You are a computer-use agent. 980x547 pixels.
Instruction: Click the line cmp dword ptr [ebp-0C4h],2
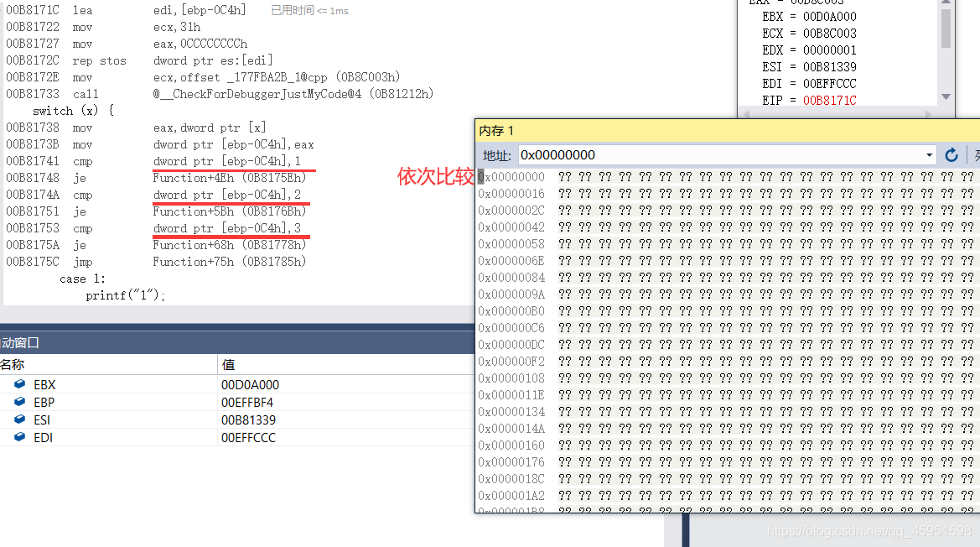click(153, 195)
